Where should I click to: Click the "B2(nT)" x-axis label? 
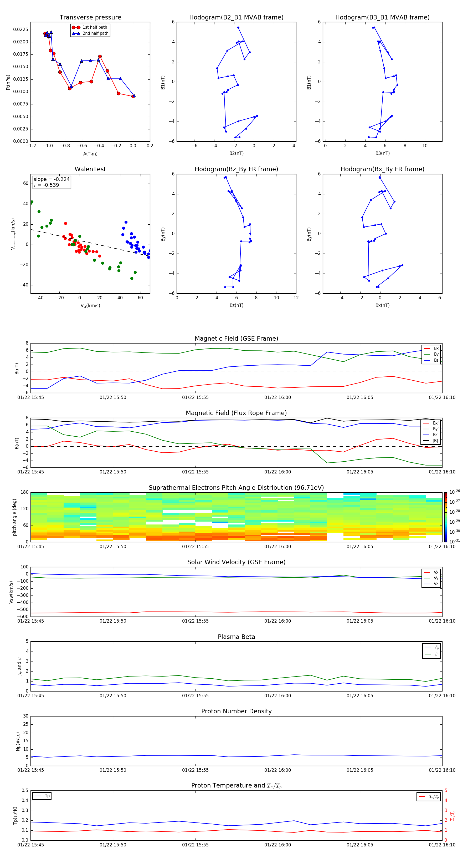click(236, 153)
